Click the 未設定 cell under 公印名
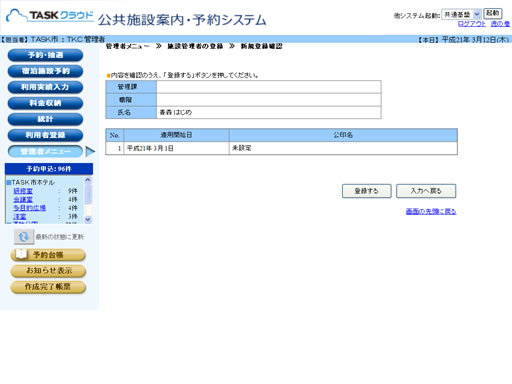512x384 pixels. pos(343,148)
